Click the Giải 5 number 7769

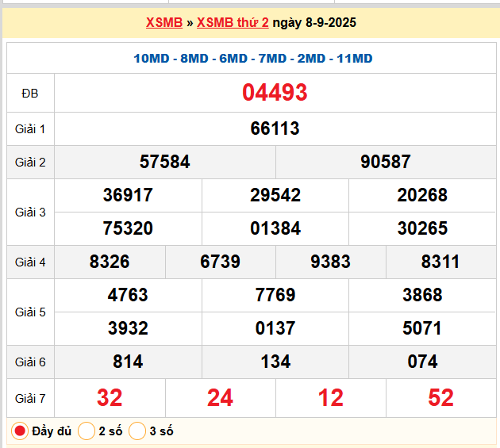click(x=275, y=295)
